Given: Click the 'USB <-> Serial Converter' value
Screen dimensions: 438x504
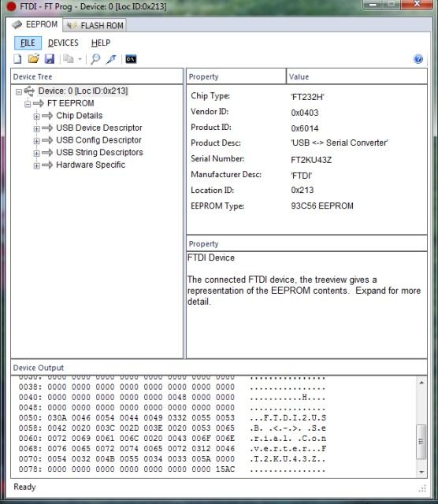Looking at the screenshot, I should pyautogui.click(x=340, y=143).
